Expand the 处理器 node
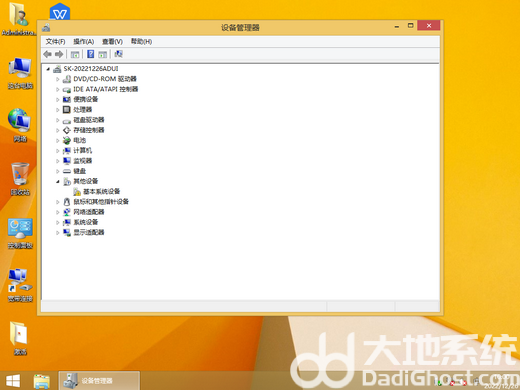The width and height of the screenshot is (520, 390). [x=58, y=110]
